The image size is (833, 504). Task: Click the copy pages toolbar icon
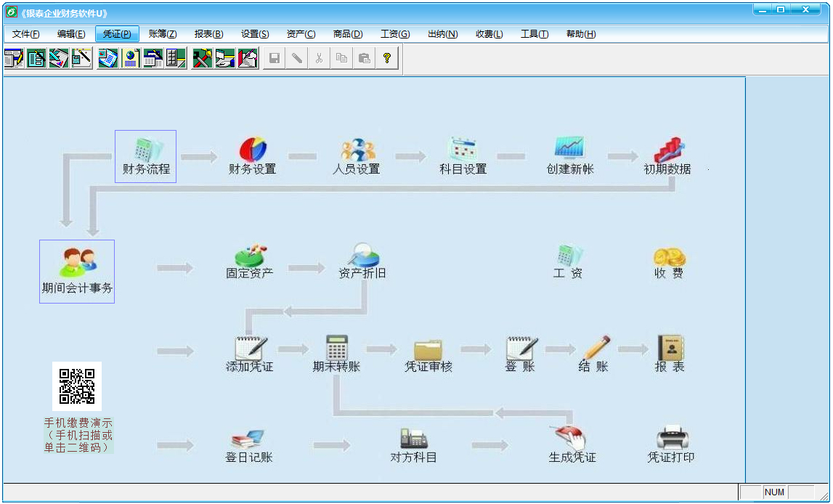point(341,58)
